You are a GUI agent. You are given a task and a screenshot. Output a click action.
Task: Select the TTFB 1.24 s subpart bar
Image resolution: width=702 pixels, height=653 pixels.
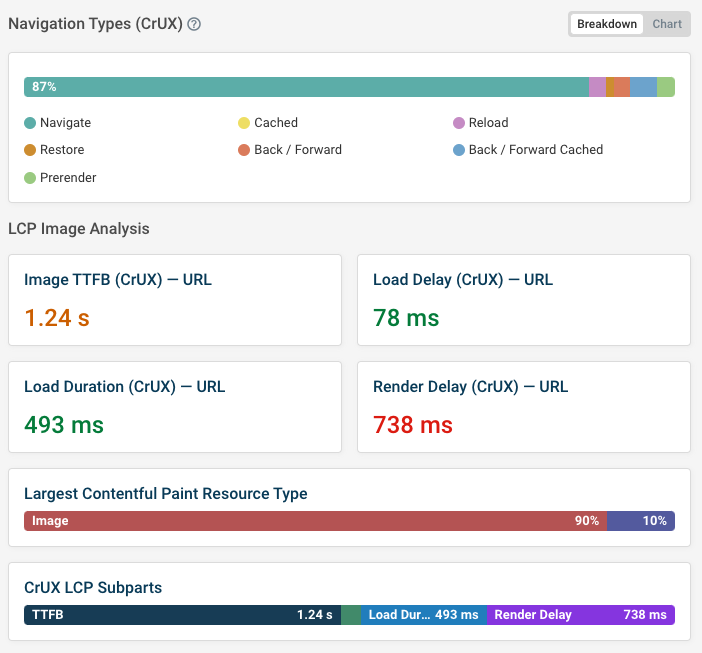[183, 615]
